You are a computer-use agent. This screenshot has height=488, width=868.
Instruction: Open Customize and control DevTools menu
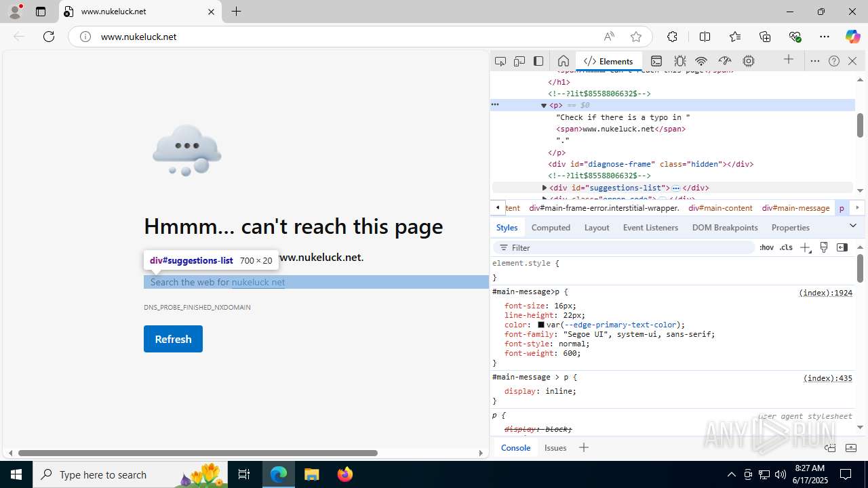(x=815, y=61)
